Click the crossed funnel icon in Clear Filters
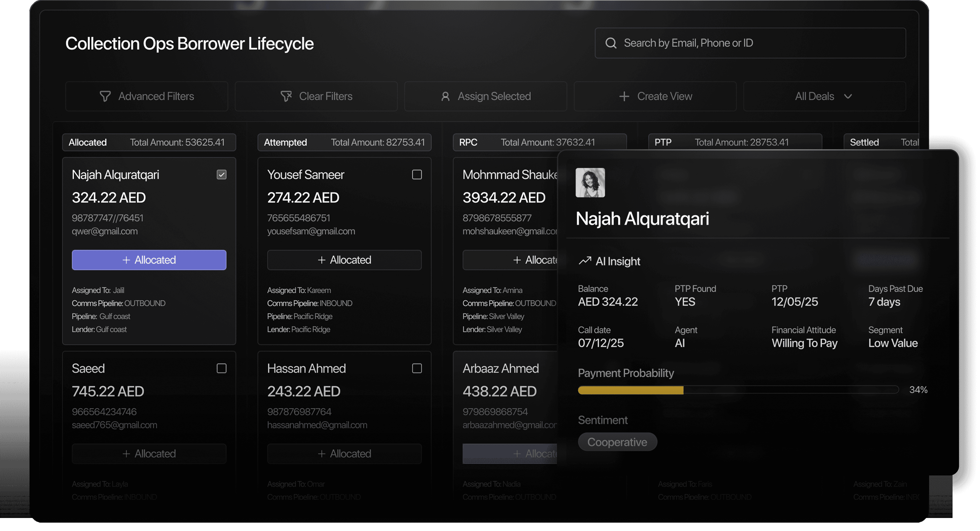 pos(286,96)
